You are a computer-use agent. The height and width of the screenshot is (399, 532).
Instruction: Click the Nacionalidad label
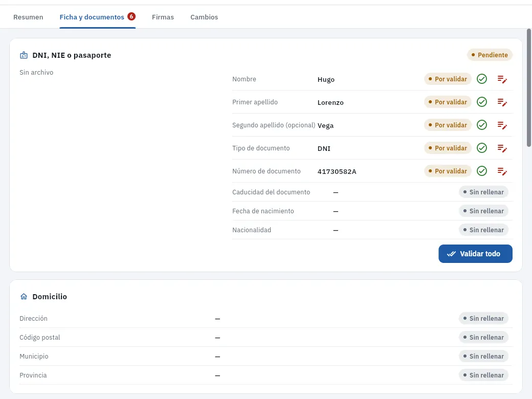coord(252,230)
